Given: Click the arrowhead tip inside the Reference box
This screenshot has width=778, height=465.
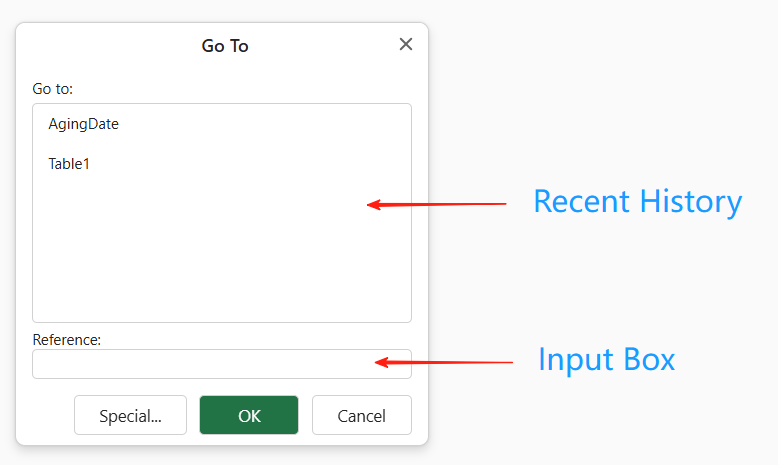Looking at the screenshot, I should [x=377, y=362].
